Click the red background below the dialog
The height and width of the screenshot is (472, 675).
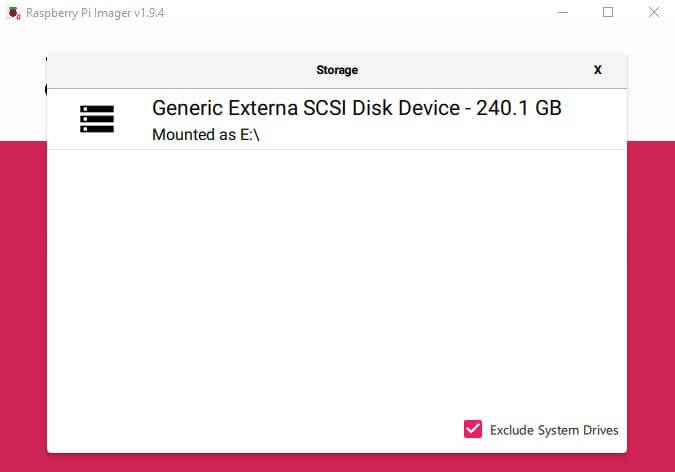click(337, 462)
